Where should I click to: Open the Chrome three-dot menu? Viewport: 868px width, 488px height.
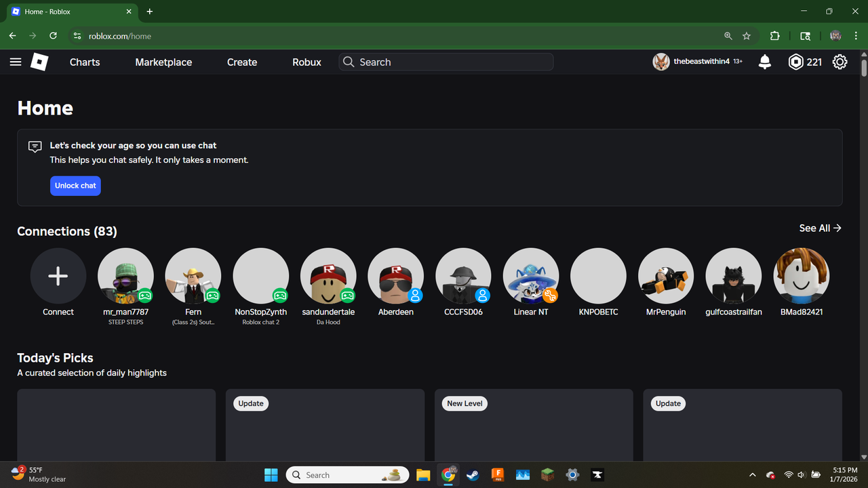[x=856, y=36]
